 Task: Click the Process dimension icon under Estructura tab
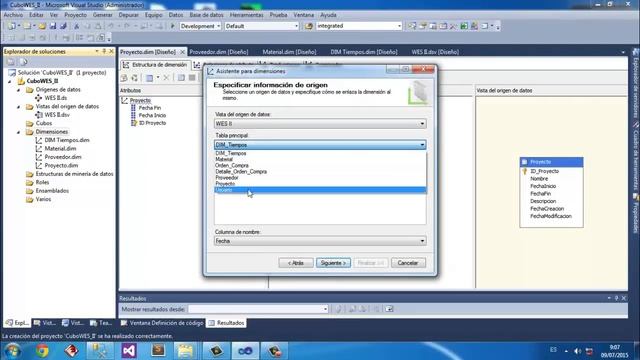124,78
